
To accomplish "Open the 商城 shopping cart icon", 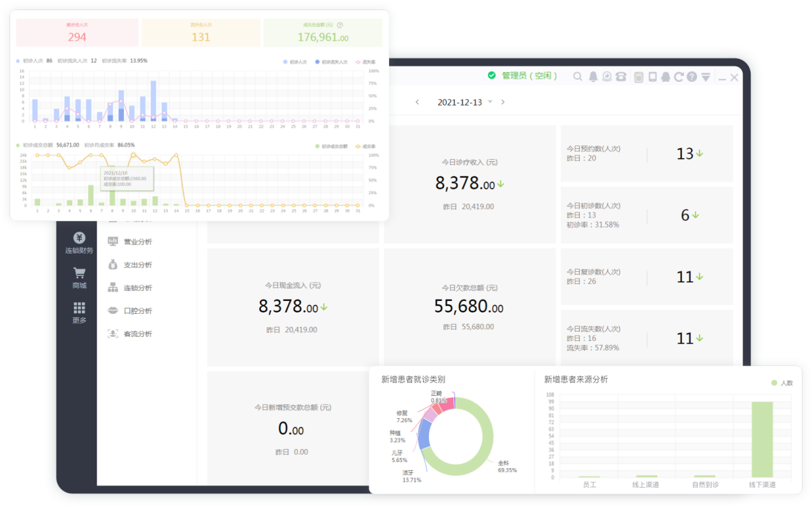I will pyautogui.click(x=79, y=277).
